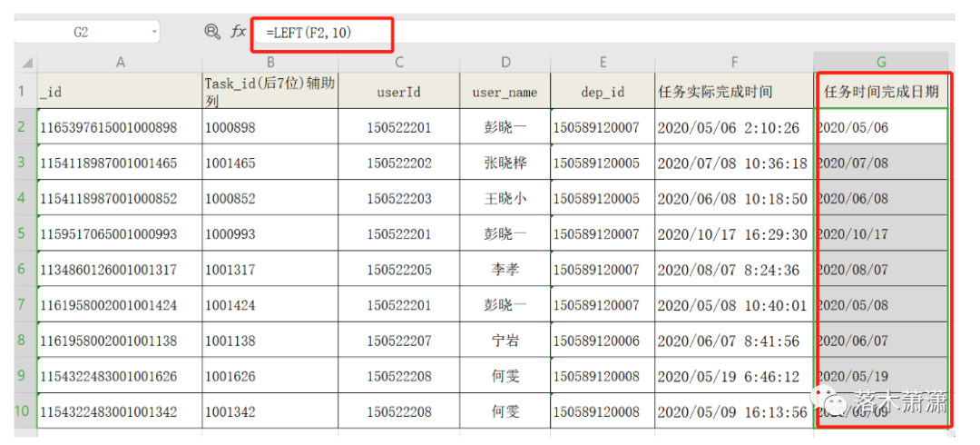Click the Name Box showing G2
Screen dimensions: 980x445
click(x=87, y=32)
